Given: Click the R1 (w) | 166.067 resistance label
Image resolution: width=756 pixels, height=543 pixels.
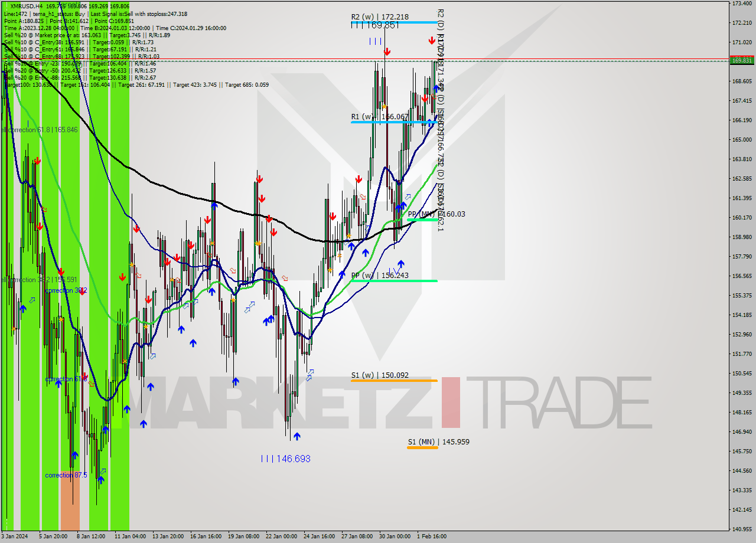Looking at the screenshot, I should click(380, 117).
